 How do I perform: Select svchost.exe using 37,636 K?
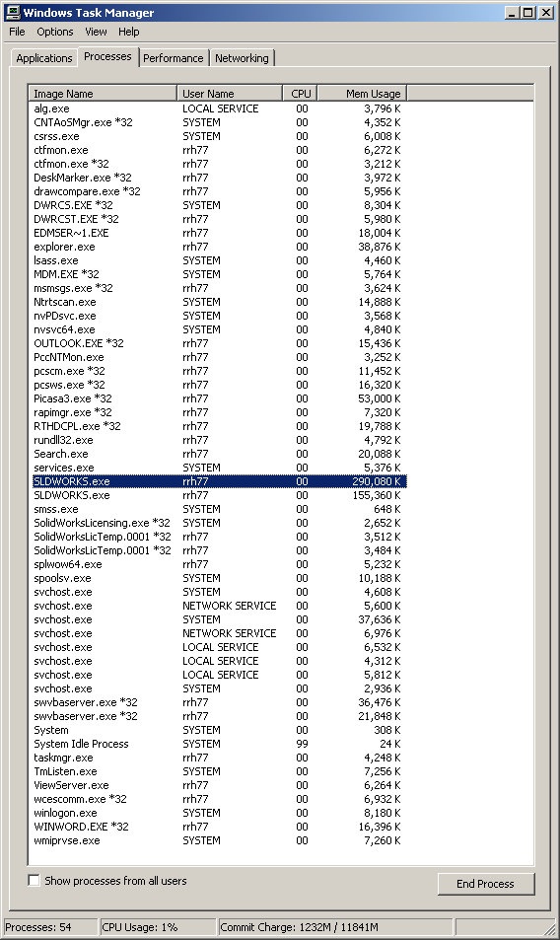click(x=220, y=619)
